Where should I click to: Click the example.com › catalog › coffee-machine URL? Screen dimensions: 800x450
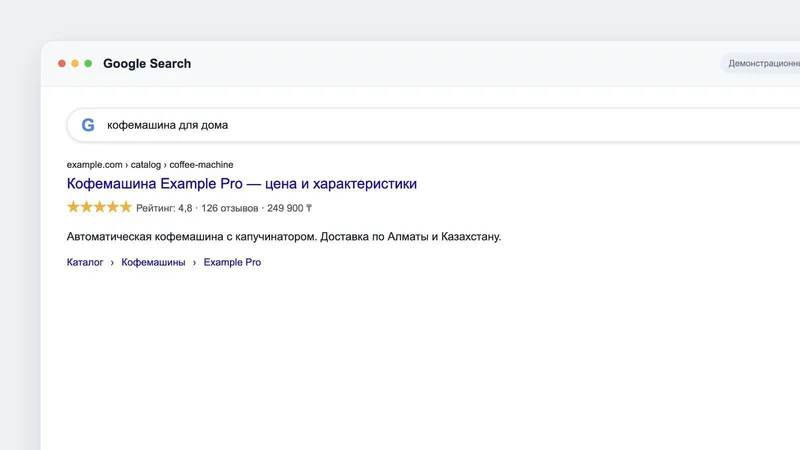[150, 165]
